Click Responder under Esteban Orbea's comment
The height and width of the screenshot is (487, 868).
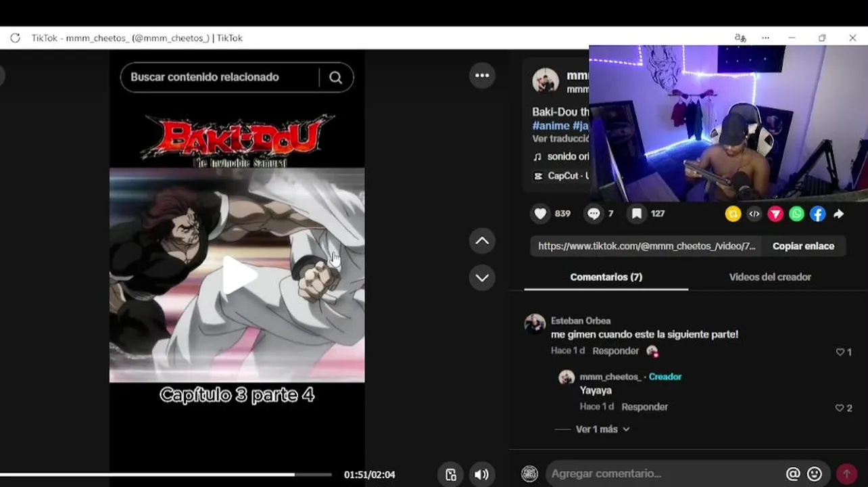coord(615,350)
